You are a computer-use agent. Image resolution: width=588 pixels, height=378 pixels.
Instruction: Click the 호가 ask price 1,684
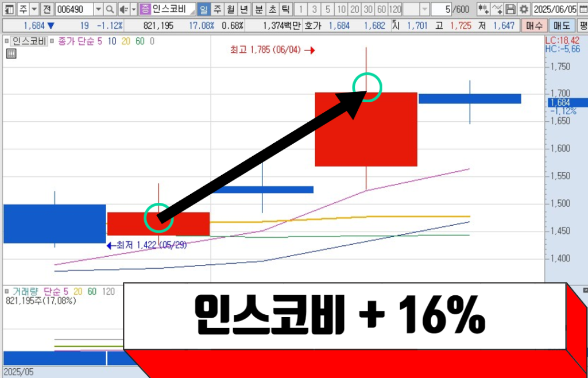(x=339, y=26)
